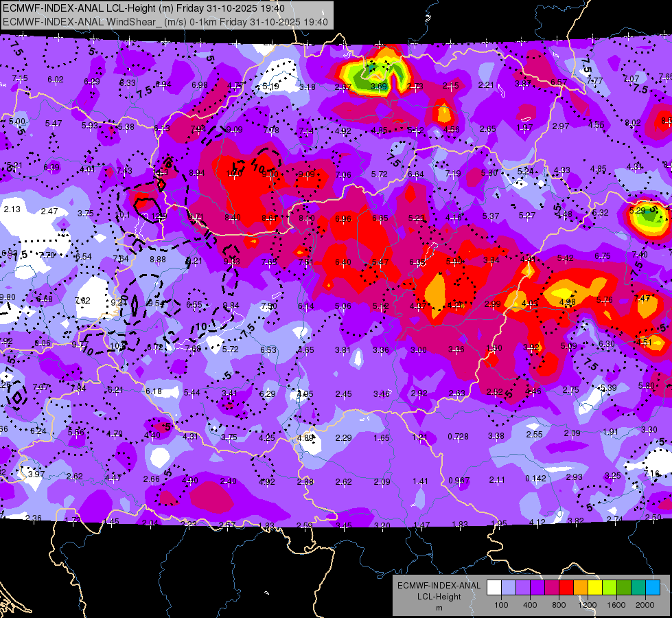Click the map value 9.84
This screenshot has width=672, height=618.
pyautogui.click(x=231, y=306)
